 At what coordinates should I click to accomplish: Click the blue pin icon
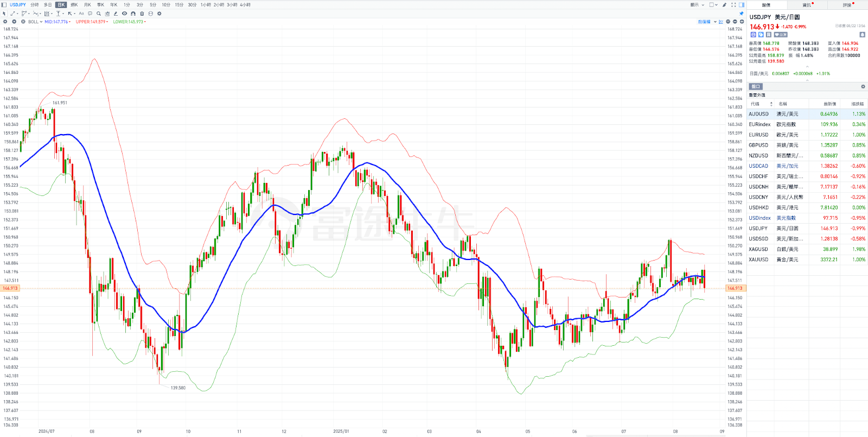tap(741, 14)
